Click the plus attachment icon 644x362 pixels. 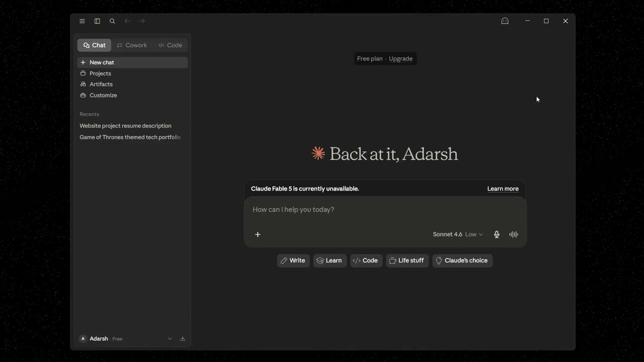point(258,234)
